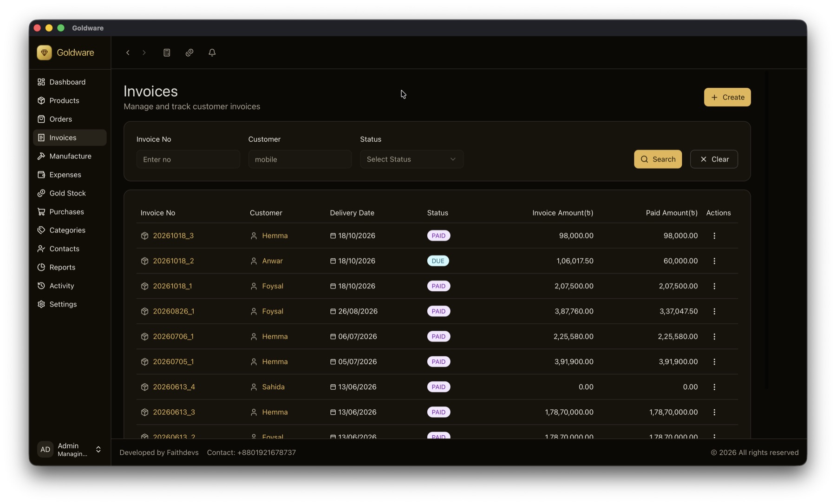836x504 pixels.
Task: Open the Orders page
Action: (x=70, y=119)
